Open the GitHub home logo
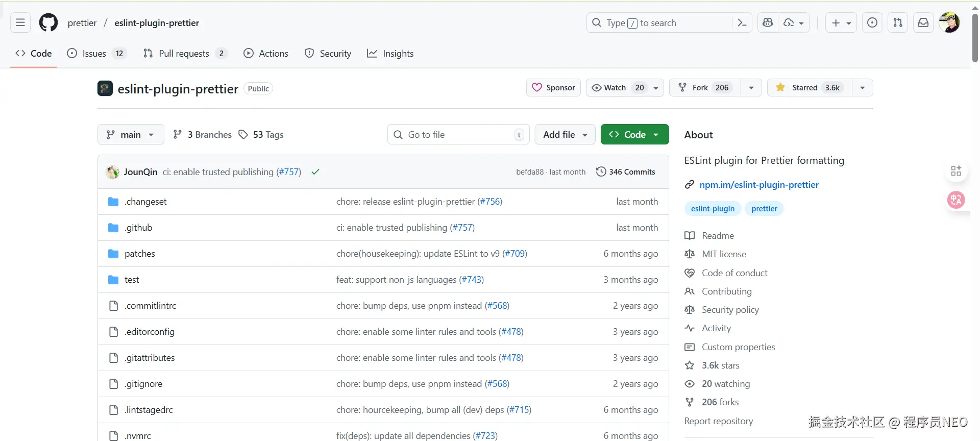980x441 pixels. (48, 23)
